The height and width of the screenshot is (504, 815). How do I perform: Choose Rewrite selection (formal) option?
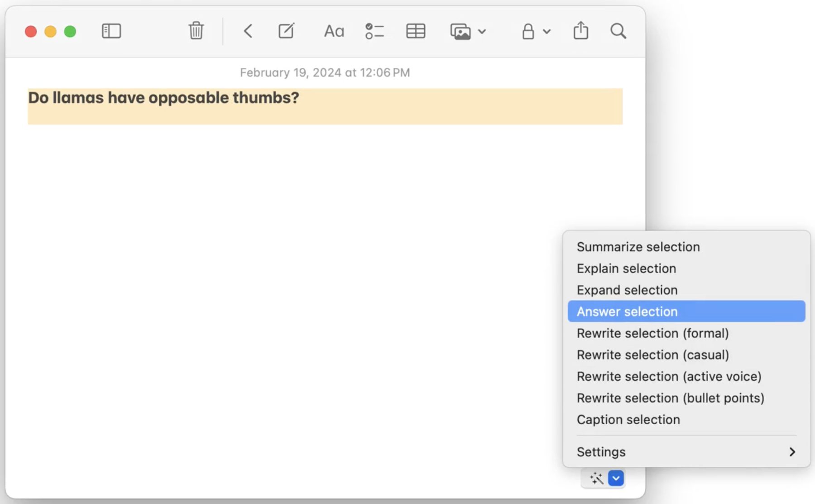(x=652, y=333)
